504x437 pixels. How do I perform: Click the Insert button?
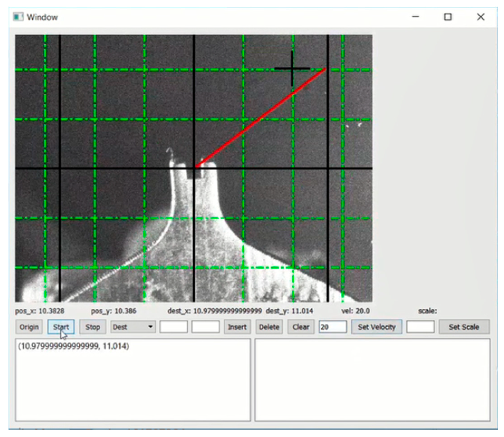point(237,327)
